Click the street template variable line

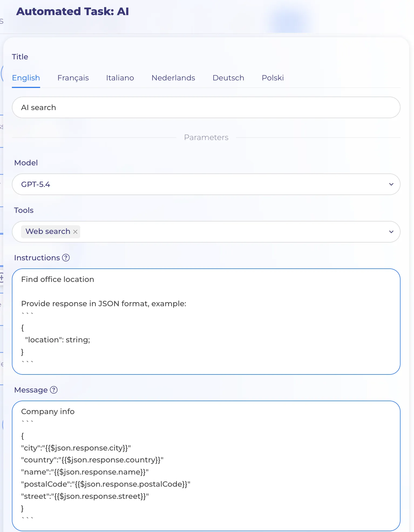(x=85, y=496)
